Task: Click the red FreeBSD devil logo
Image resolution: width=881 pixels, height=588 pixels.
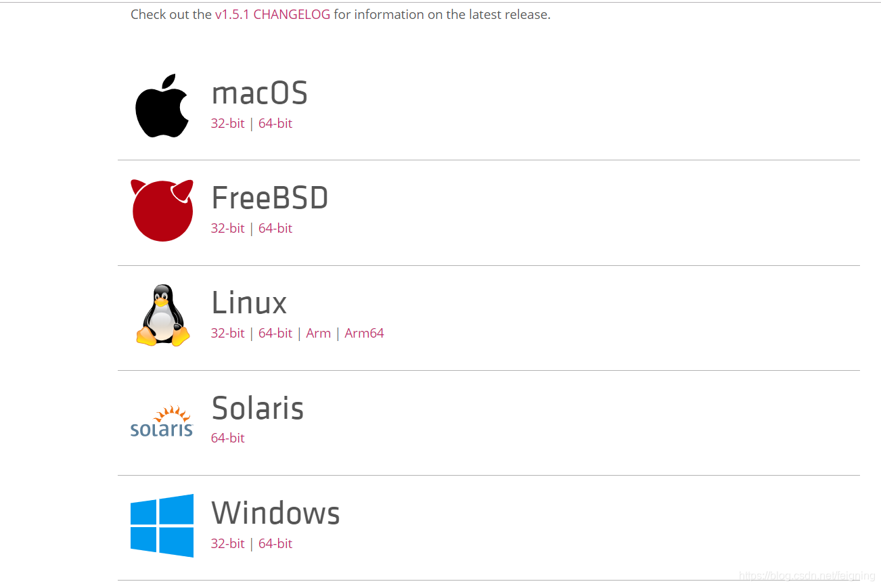Action: pos(162,210)
